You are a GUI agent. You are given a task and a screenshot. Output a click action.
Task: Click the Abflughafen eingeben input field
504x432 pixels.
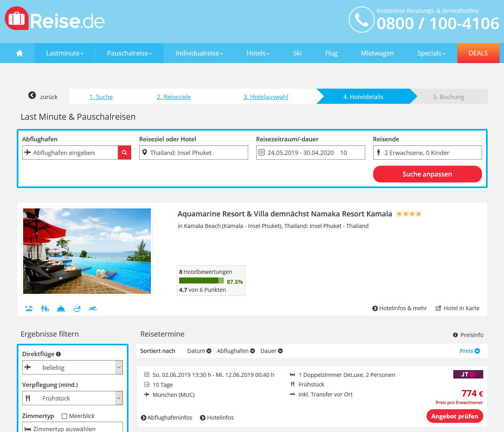point(70,153)
